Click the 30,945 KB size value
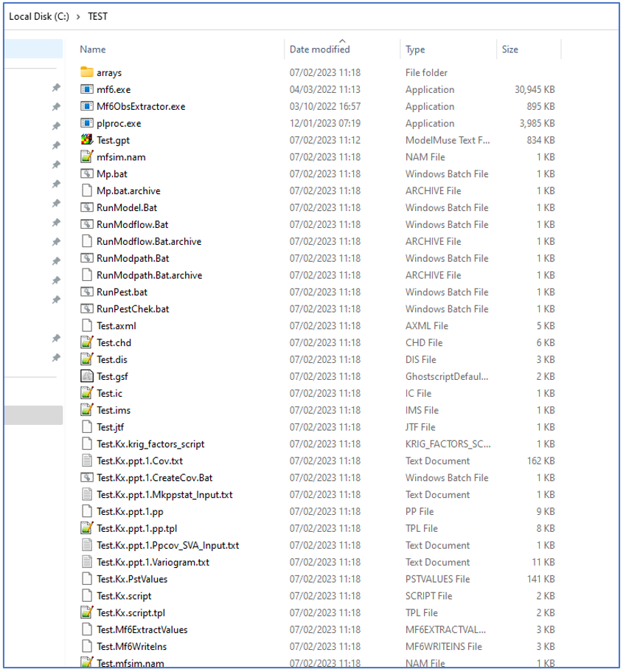Image resolution: width=623 pixels, height=672 pixels. pos(535,89)
